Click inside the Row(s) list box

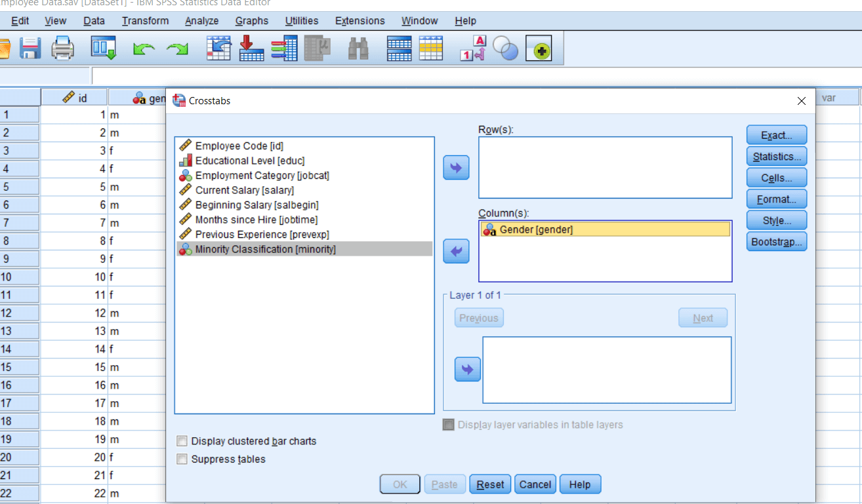pos(605,167)
